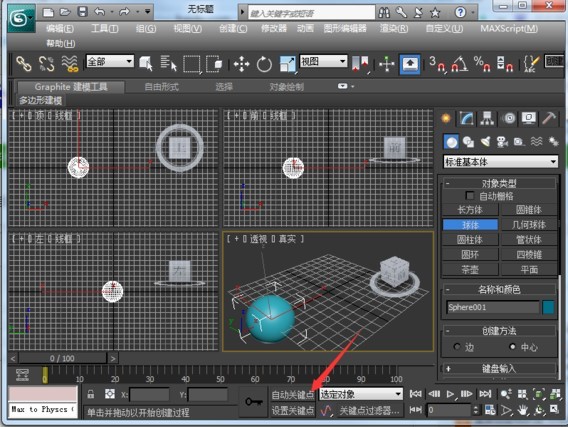Image resolution: width=568 pixels, height=427 pixels.
Task: Activate the Select and Rotate tool
Action: (264, 64)
